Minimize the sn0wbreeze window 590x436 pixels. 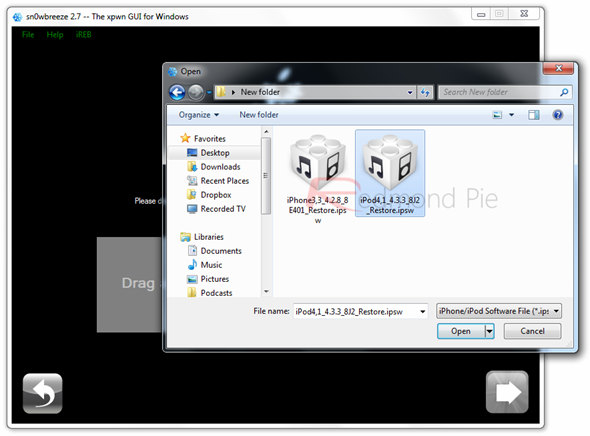tap(481, 14)
